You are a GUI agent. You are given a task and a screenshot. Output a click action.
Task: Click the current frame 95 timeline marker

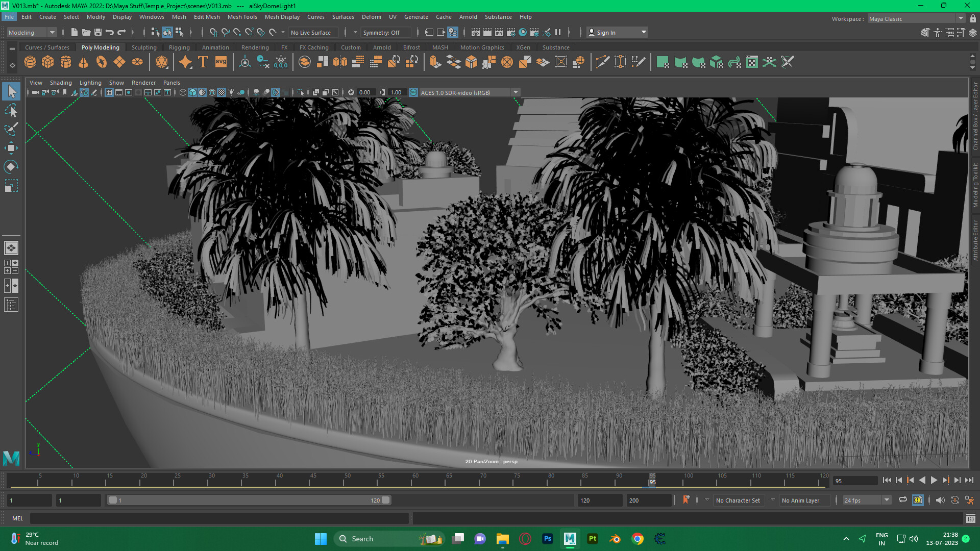pyautogui.click(x=652, y=480)
